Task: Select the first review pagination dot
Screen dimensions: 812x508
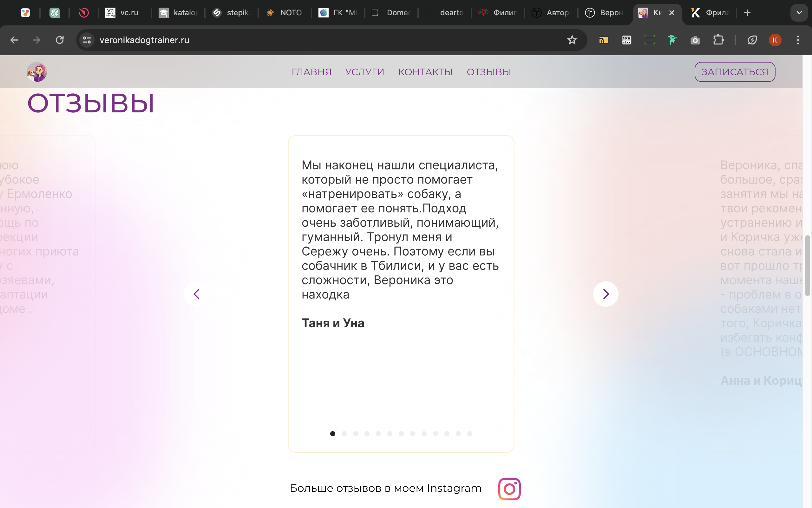Action: click(x=332, y=434)
